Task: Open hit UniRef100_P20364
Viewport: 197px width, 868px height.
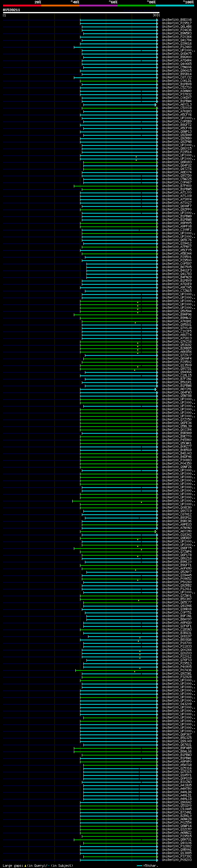Action: [x=177, y=37]
